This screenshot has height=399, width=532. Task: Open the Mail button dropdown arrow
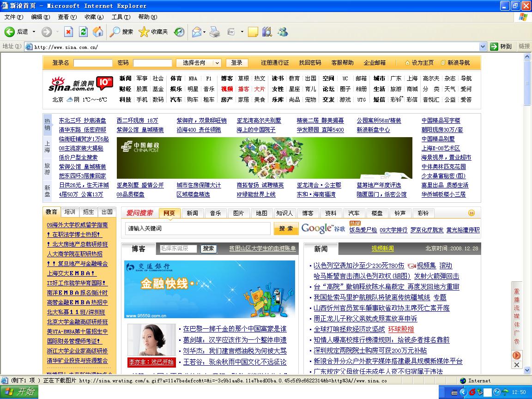point(204,32)
